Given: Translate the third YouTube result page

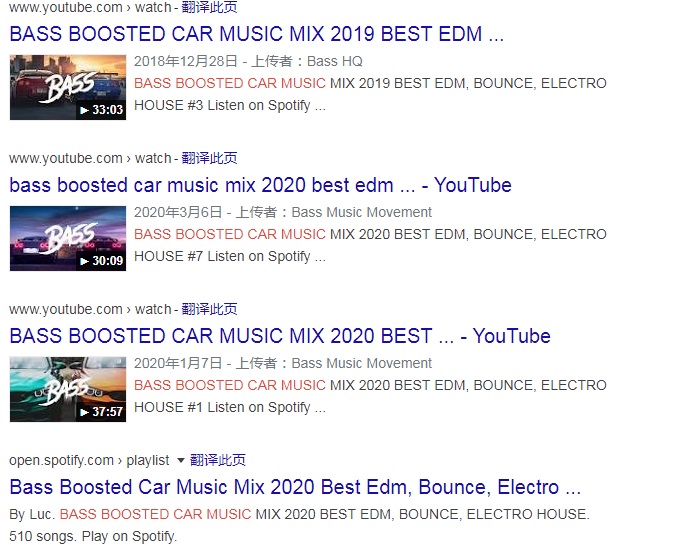Looking at the screenshot, I should point(209,309).
